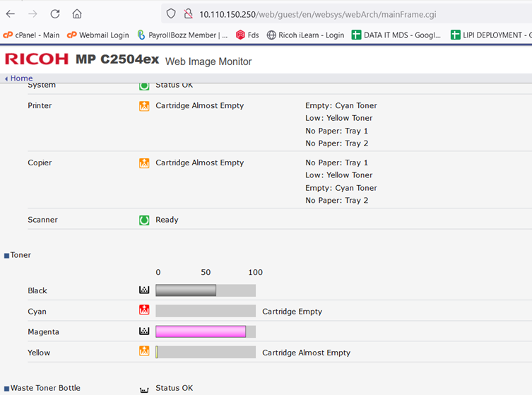Click the empty Cyan toner level bar

tap(206, 311)
